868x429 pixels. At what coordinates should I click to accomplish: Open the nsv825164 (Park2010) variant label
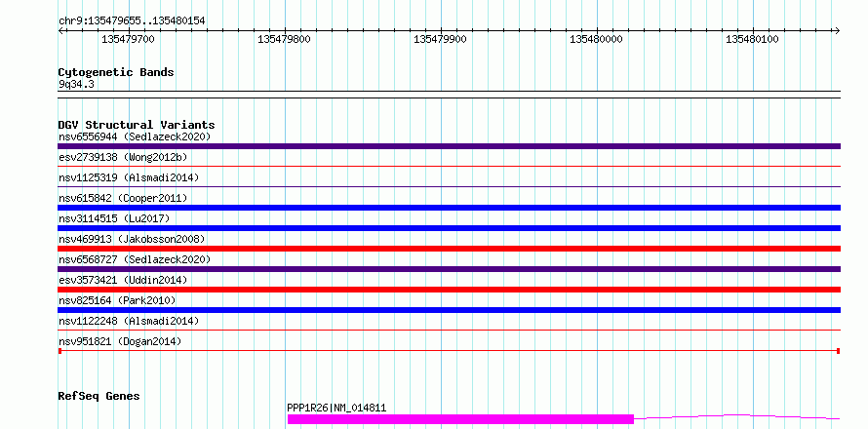[x=117, y=300]
